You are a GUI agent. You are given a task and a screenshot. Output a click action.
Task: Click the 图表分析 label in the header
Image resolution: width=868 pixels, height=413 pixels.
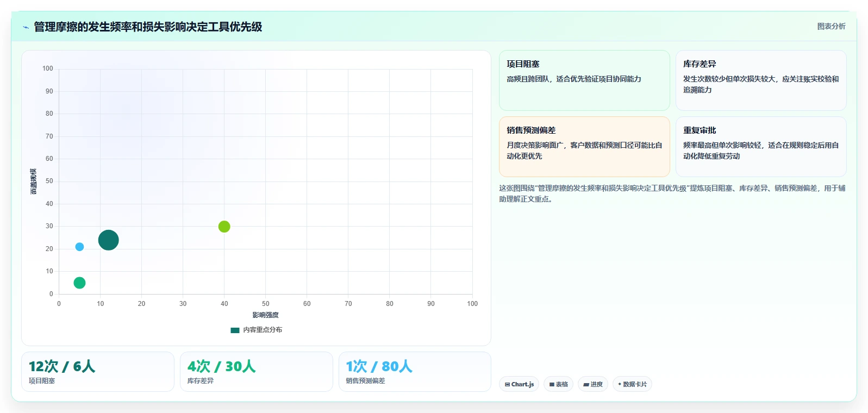(831, 26)
